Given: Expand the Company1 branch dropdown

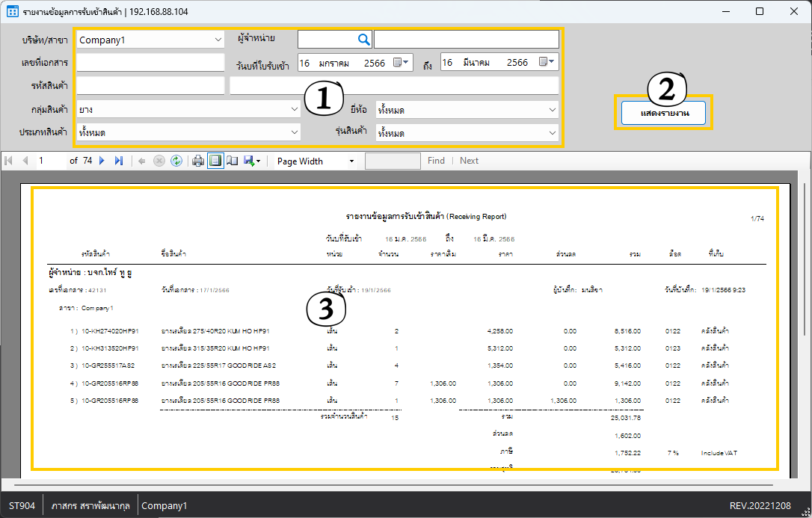Looking at the screenshot, I should point(218,40).
